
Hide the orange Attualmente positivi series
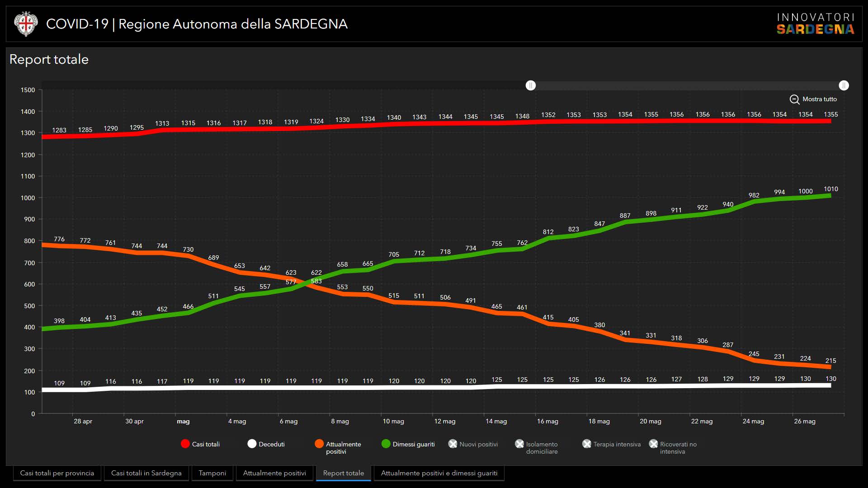tap(319, 444)
